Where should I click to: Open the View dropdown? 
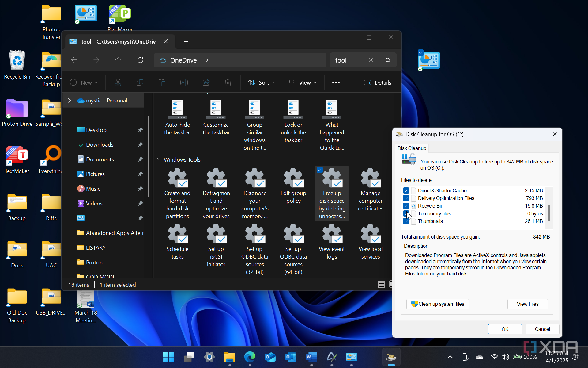pos(303,82)
